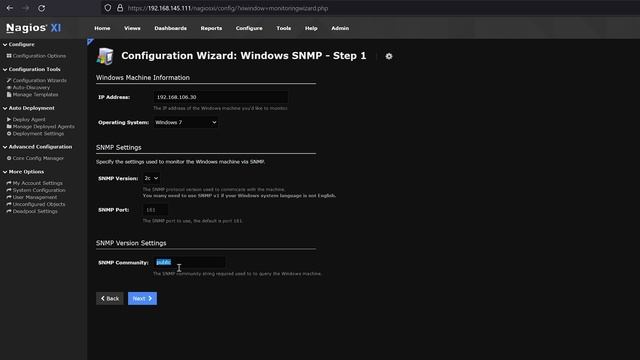Click the grid icon beside Configuration Options

point(9,56)
